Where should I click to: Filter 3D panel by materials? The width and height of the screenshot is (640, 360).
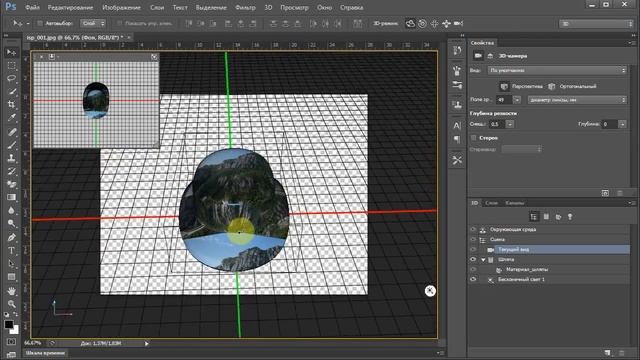coord(558,217)
